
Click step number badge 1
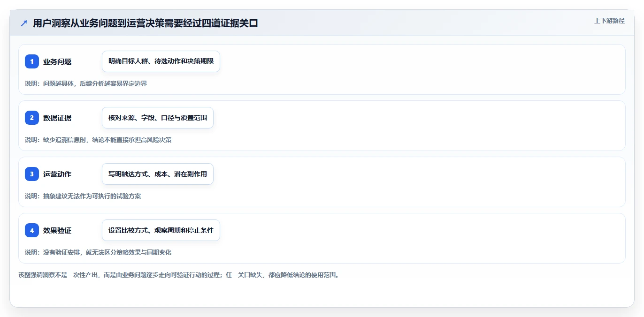32,61
